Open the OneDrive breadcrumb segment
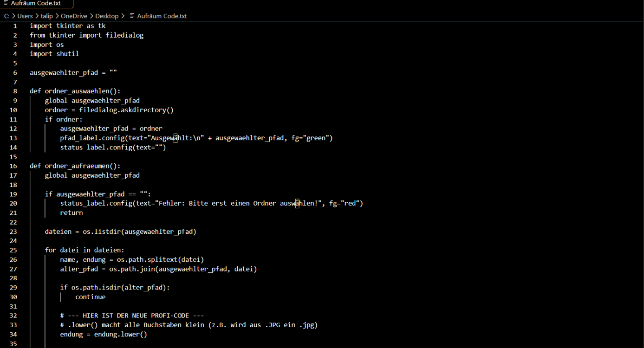This screenshot has height=348, width=644. click(x=74, y=16)
